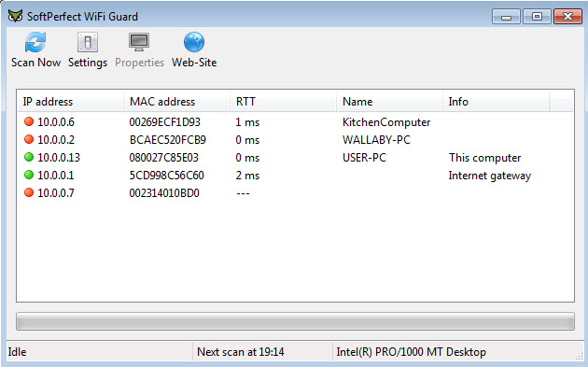
Task: Click red status dot for 10.0.0.6
Action: (29, 121)
